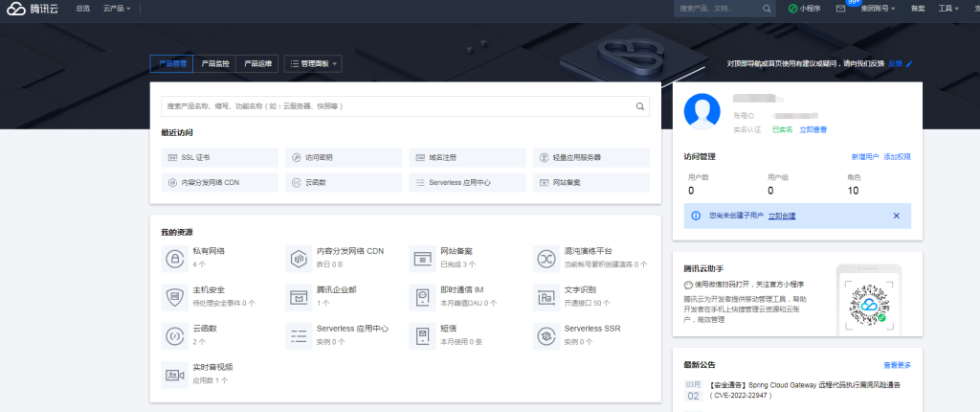980x412 pixels.
Task: Open 文字识别 icon
Action: click(546, 297)
